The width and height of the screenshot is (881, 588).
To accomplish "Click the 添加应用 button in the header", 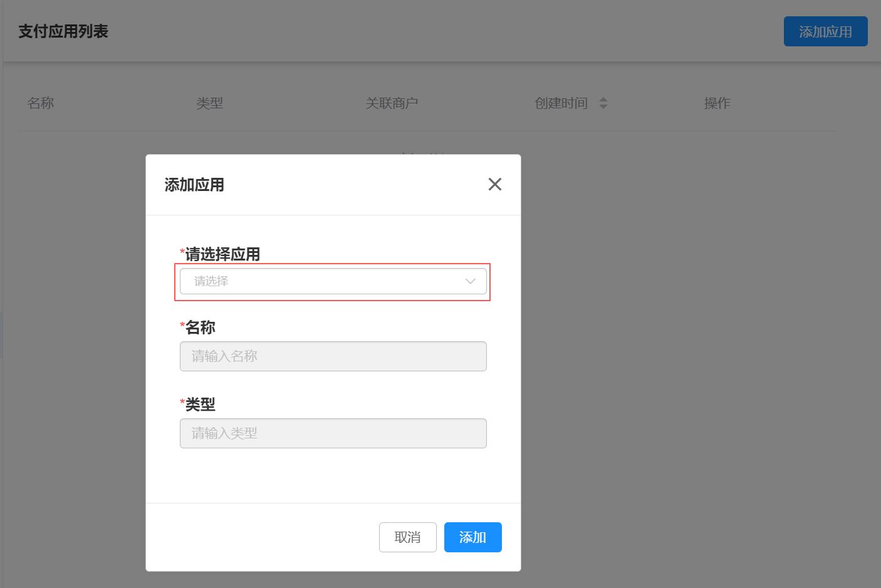I will (x=825, y=31).
